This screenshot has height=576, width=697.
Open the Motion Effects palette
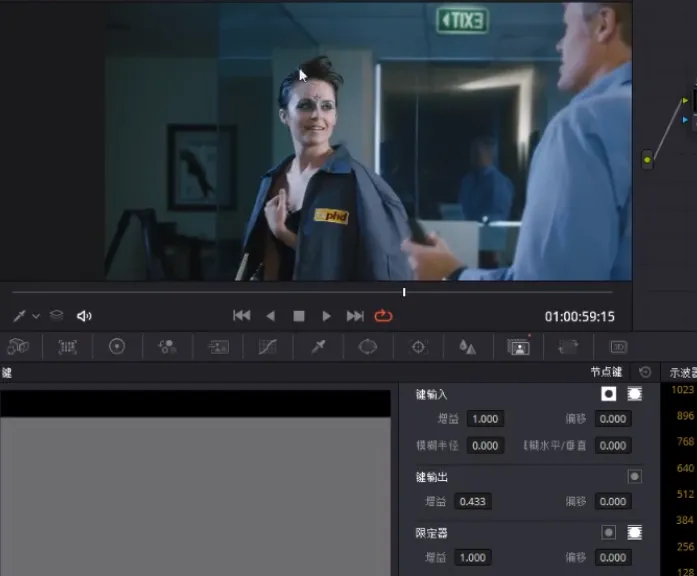pos(218,347)
